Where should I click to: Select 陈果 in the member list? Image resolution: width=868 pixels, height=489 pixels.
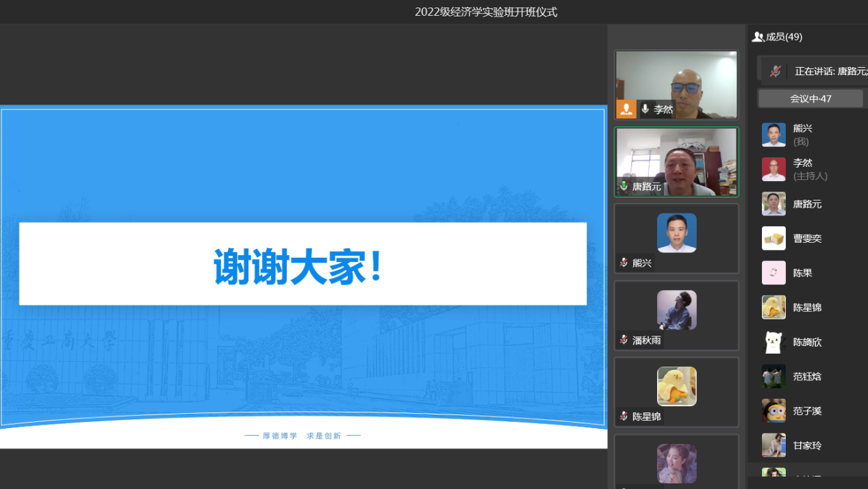tap(802, 273)
